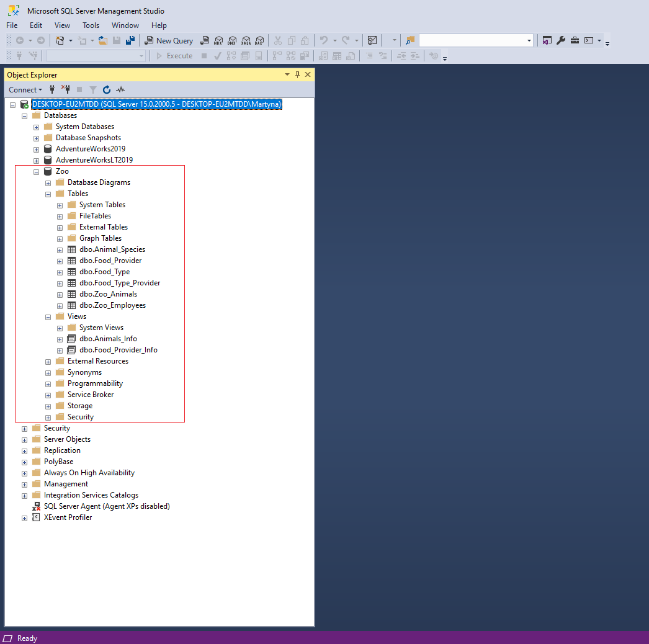The image size is (649, 644).
Task: Refresh the Object Explorer tree
Action: click(107, 89)
